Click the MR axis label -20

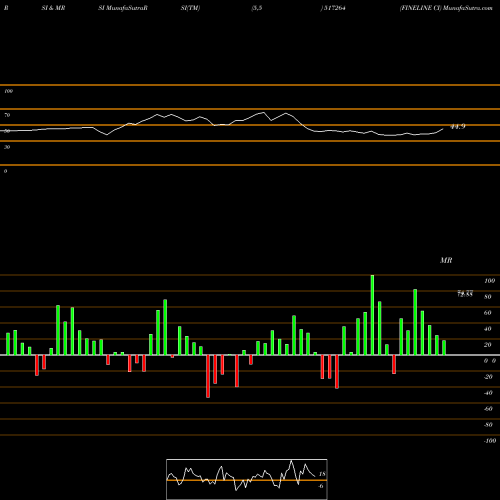click(488, 377)
